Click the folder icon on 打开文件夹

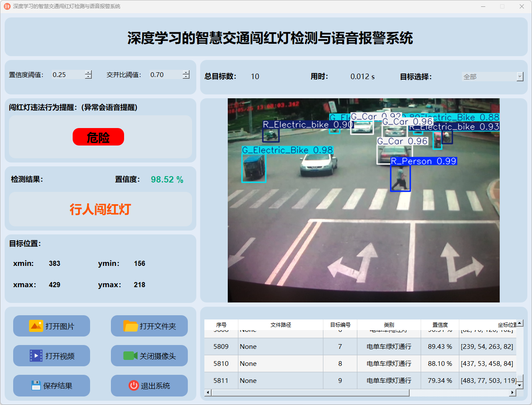(130, 326)
